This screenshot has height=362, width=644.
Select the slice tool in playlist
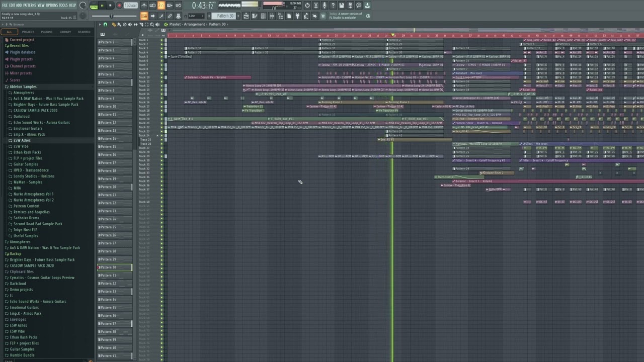[x=141, y=24]
